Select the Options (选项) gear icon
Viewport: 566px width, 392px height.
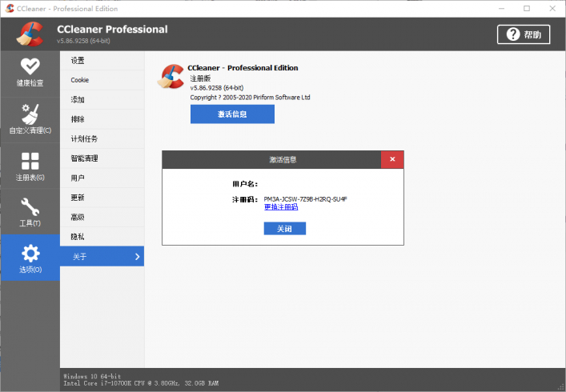tap(30, 253)
